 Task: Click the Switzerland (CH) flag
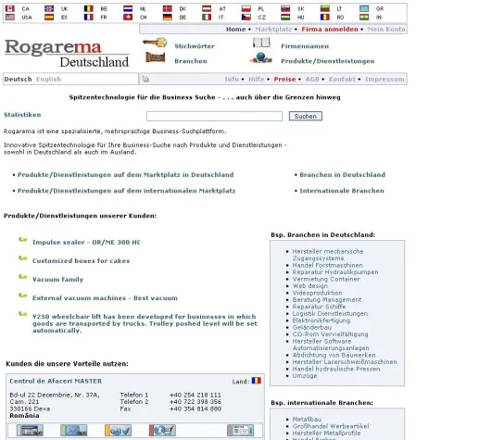pos(128,17)
